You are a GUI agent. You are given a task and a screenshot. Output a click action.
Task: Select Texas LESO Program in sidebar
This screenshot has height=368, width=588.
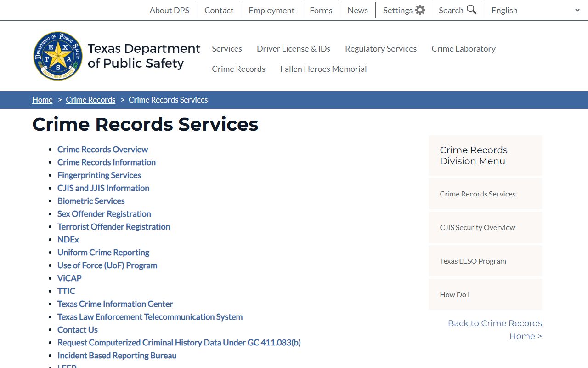485,261
